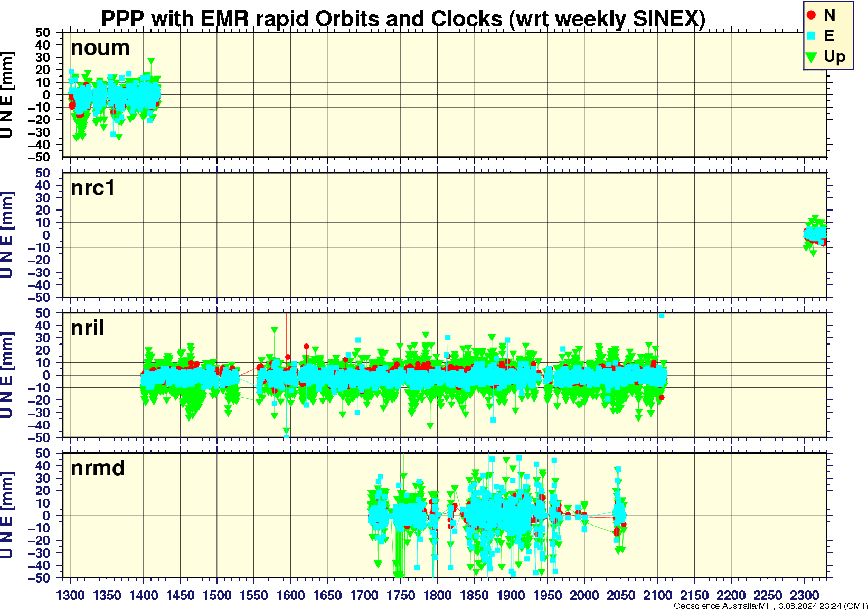
Task: Click the y-axis value -50 on the nrmd panel
Action: 39,578
